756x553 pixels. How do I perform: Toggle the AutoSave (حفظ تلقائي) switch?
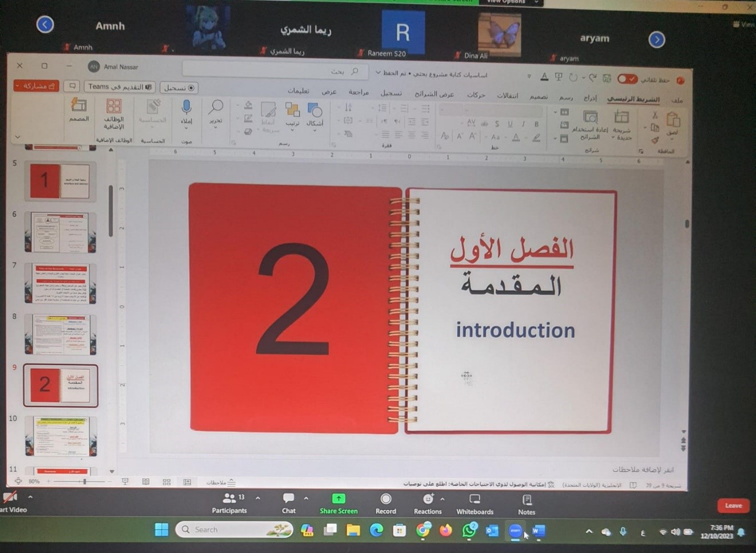click(x=627, y=79)
